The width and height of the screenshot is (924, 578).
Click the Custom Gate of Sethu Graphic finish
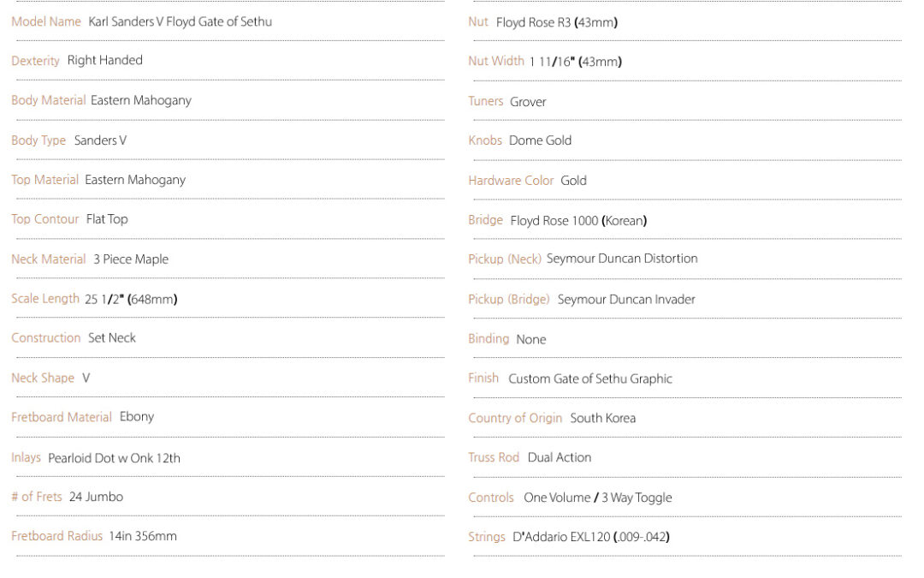coord(590,378)
